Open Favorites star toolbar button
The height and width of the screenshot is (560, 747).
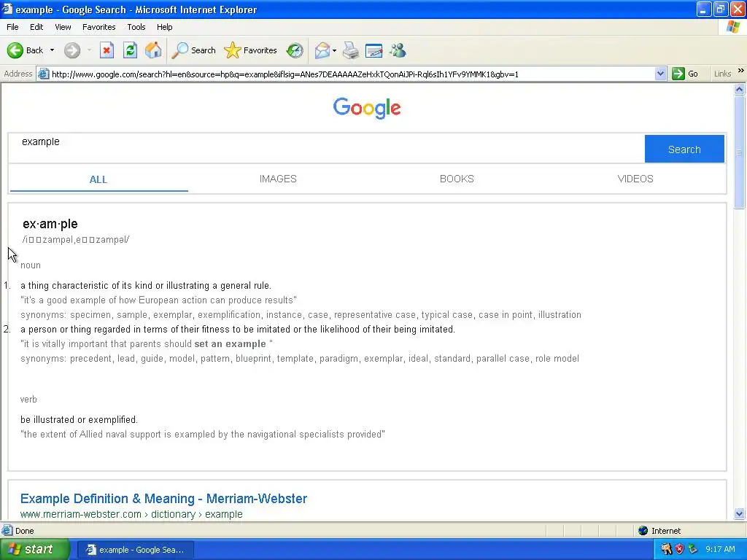[x=251, y=50]
